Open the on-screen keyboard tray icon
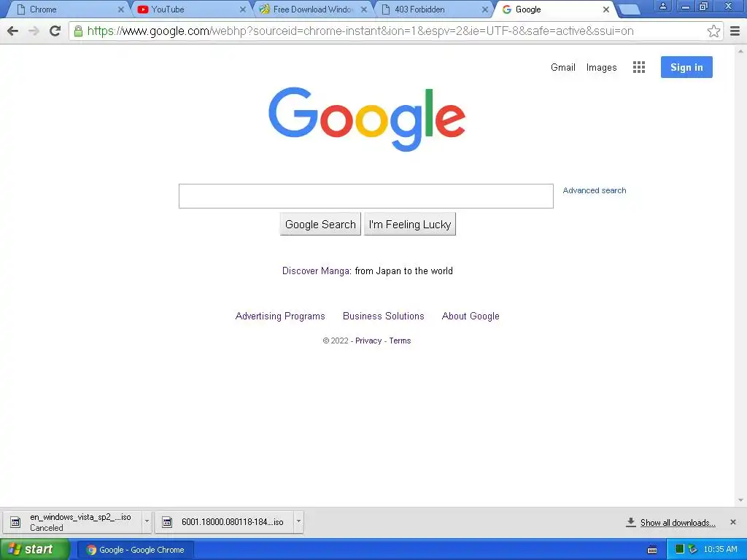Viewport: 747px width, 560px height. coord(652,550)
